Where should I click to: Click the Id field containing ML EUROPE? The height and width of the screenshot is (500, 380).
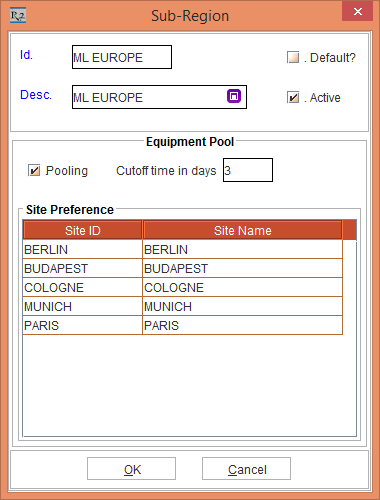click(122, 57)
